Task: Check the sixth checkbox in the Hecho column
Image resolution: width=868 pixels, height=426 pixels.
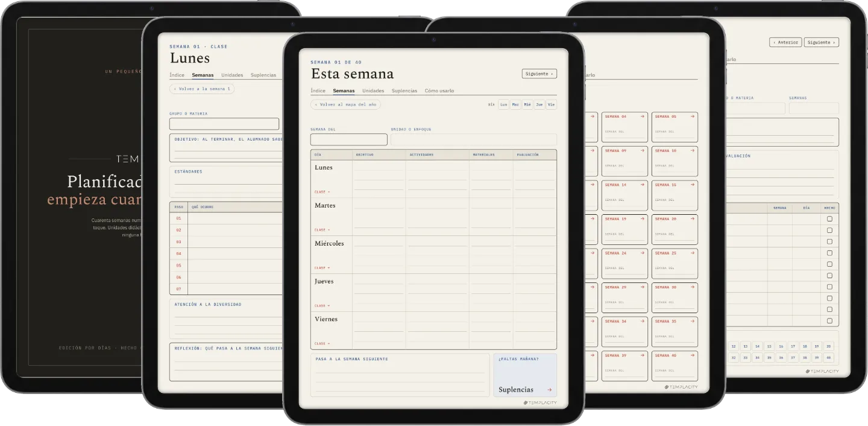Action: tap(829, 276)
